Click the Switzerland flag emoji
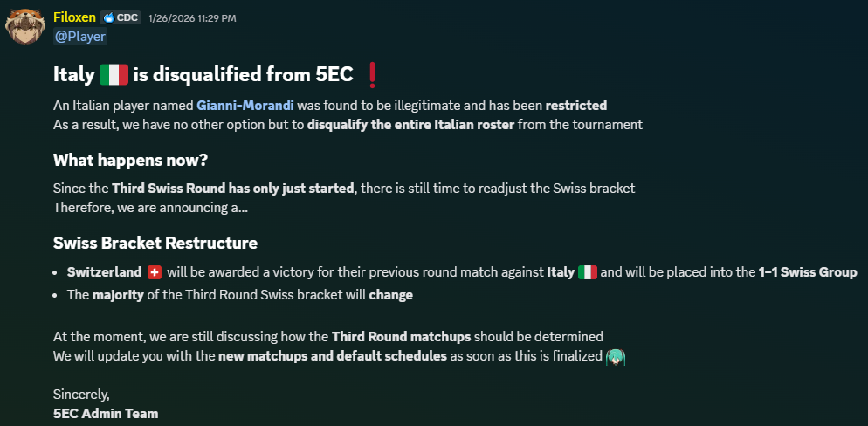 (155, 272)
